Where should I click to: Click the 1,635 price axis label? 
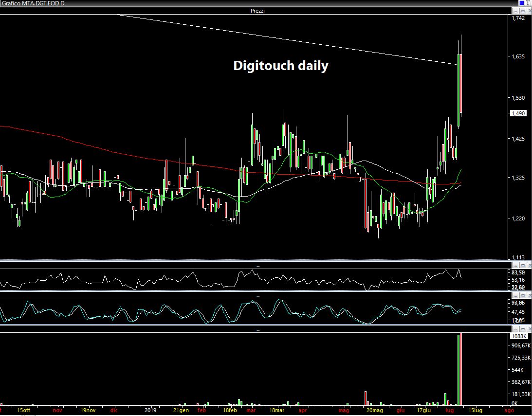[x=518, y=56]
